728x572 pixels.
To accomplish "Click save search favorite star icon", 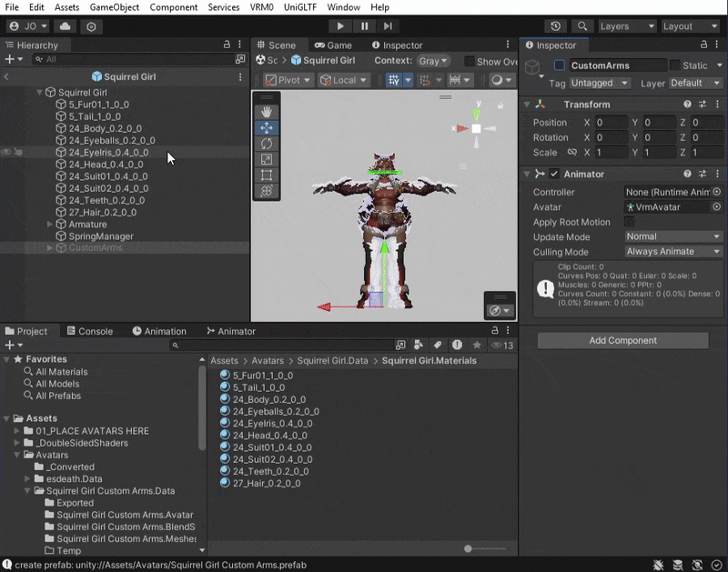I will 477,345.
